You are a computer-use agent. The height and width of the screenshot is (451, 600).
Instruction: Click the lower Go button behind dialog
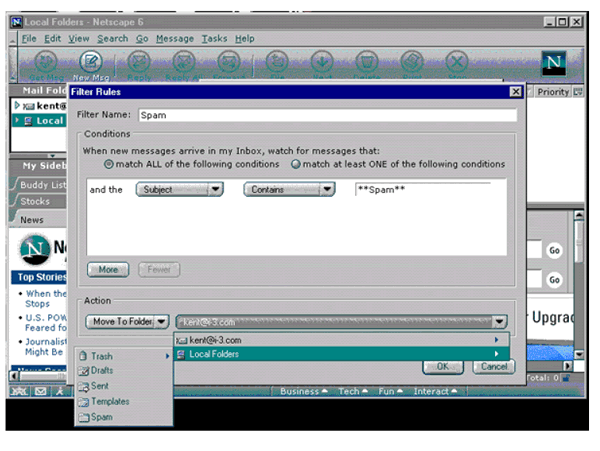pos(554,280)
